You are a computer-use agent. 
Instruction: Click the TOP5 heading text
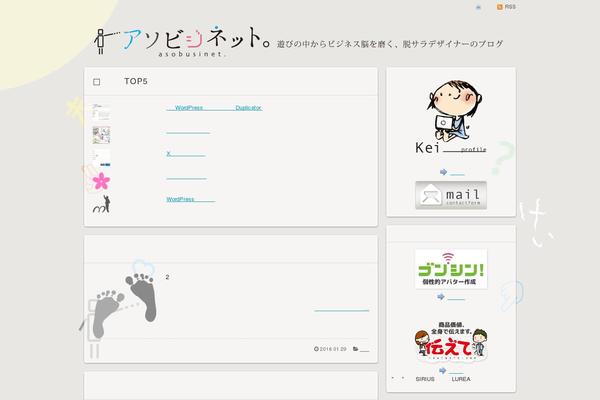136,82
